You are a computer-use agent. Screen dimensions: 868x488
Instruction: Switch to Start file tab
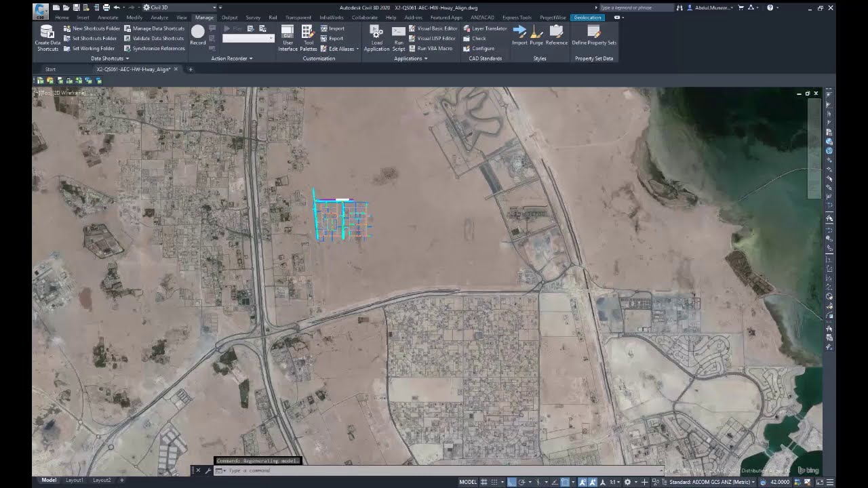click(51, 69)
